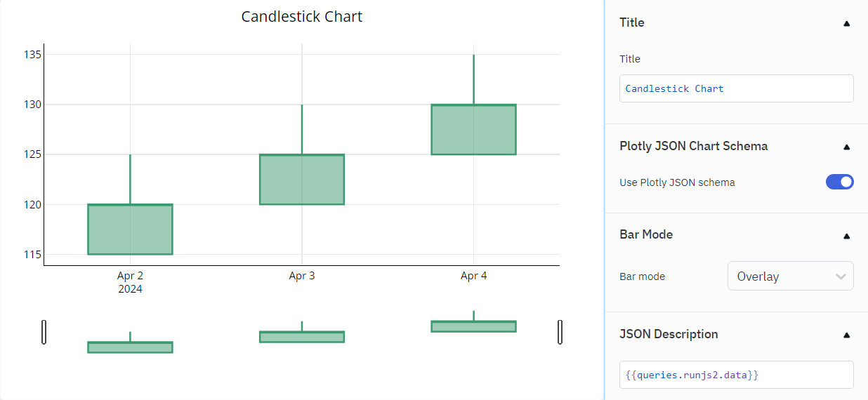
Task: Click the Title input field
Action: point(736,89)
